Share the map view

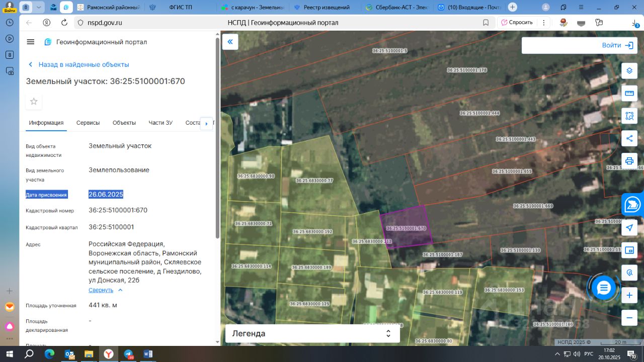629,138
